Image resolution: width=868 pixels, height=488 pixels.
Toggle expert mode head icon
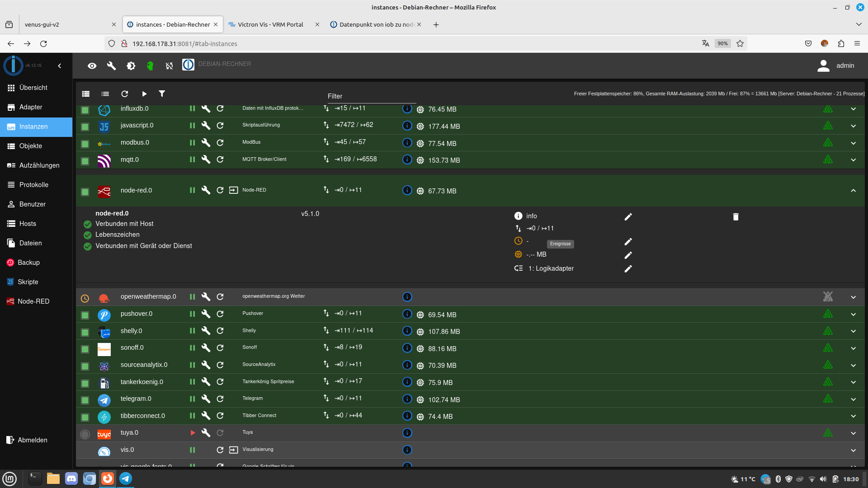tap(150, 66)
